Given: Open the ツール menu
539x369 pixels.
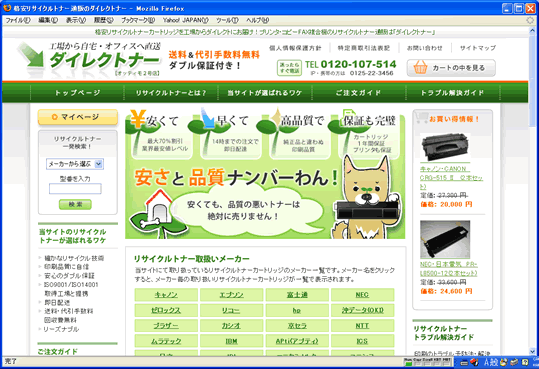Looking at the screenshot, I should (227, 20).
